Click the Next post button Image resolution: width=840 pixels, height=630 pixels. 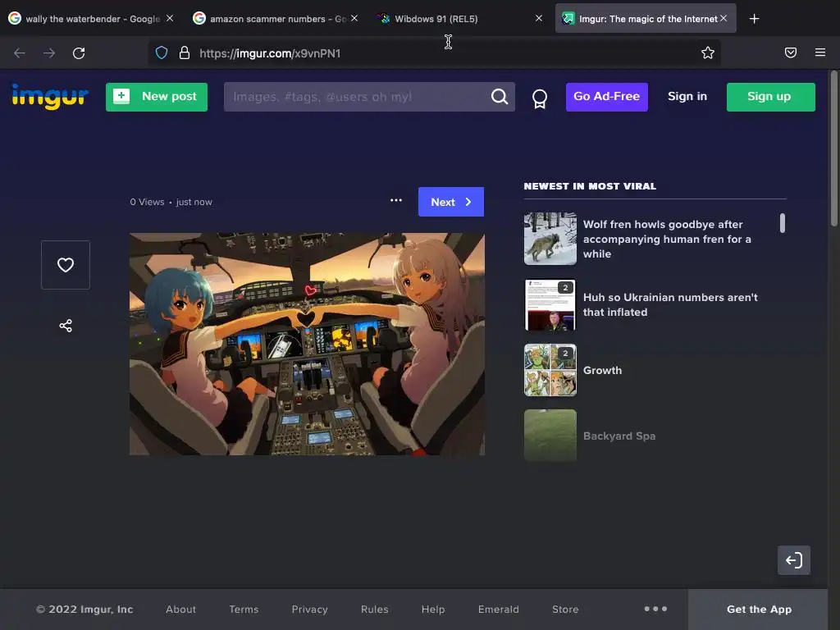click(451, 202)
